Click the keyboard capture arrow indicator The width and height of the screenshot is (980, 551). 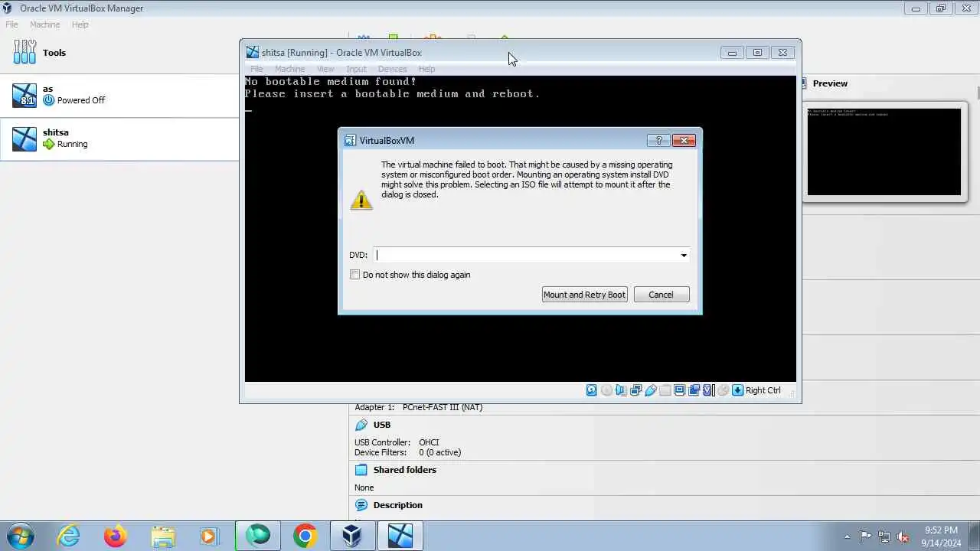click(x=737, y=390)
